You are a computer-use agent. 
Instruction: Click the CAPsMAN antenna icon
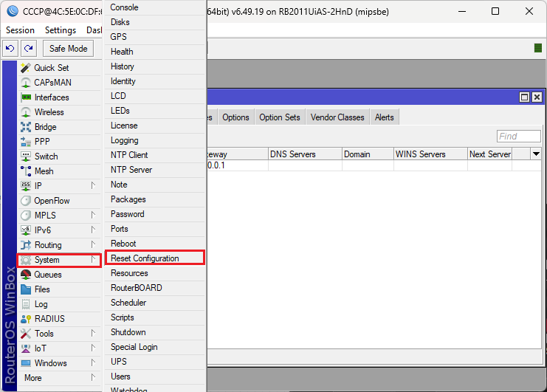click(25, 83)
